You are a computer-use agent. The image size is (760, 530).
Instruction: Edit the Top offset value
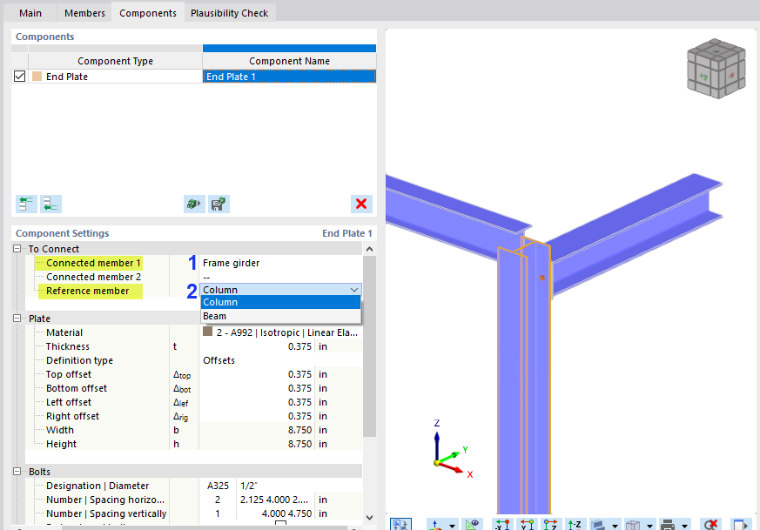(x=257, y=374)
